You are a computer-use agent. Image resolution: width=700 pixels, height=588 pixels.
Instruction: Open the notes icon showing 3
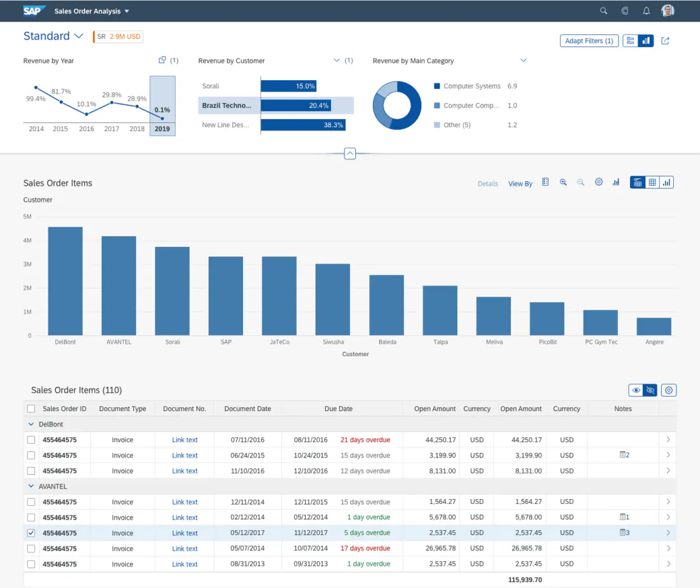coord(624,533)
